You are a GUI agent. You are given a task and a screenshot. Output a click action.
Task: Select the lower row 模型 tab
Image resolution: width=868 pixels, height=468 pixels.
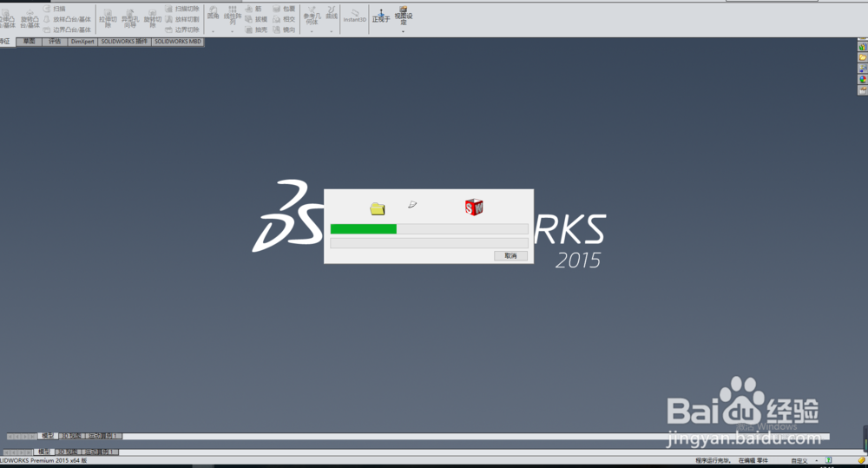(x=43, y=452)
